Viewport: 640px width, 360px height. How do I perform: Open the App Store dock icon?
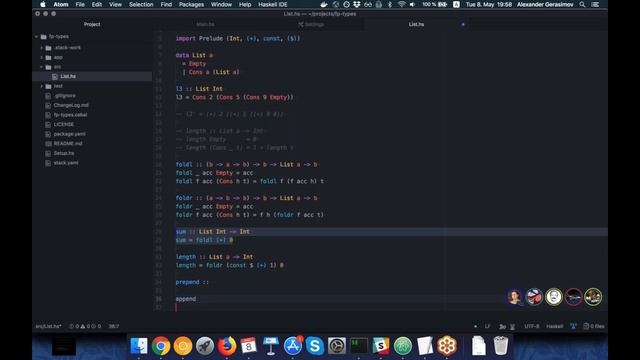click(x=293, y=346)
